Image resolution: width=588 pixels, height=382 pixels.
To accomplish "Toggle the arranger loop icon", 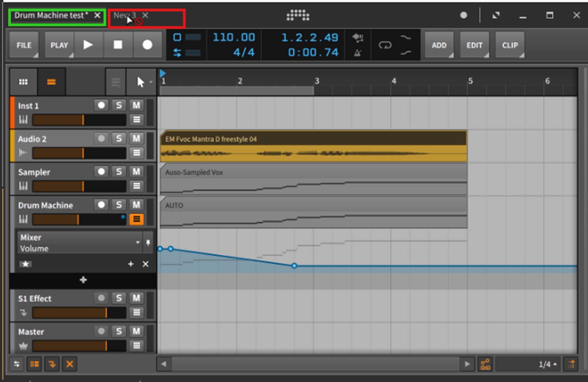I will click(385, 45).
